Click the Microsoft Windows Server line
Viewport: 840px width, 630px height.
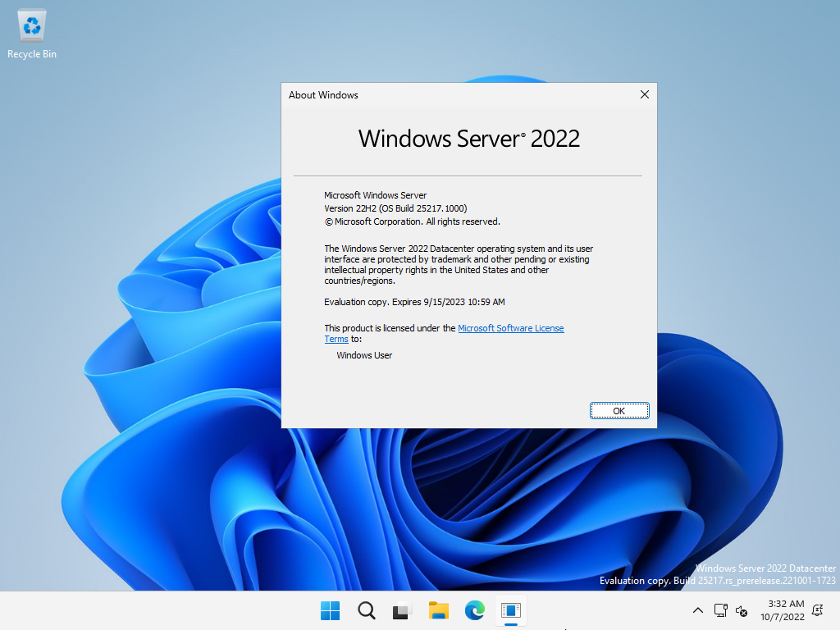375,195
